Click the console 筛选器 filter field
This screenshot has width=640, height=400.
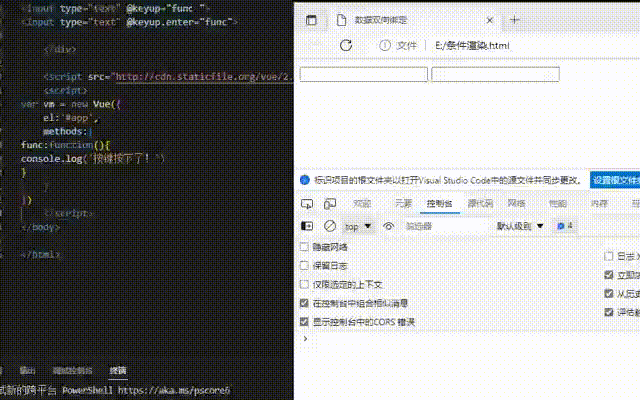[x=445, y=226]
